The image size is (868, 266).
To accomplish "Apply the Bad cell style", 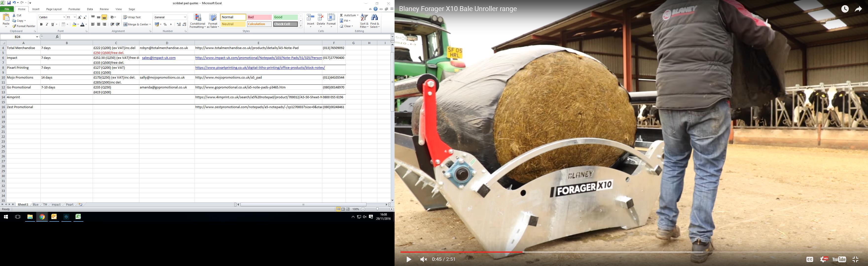I will coord(259,17).
